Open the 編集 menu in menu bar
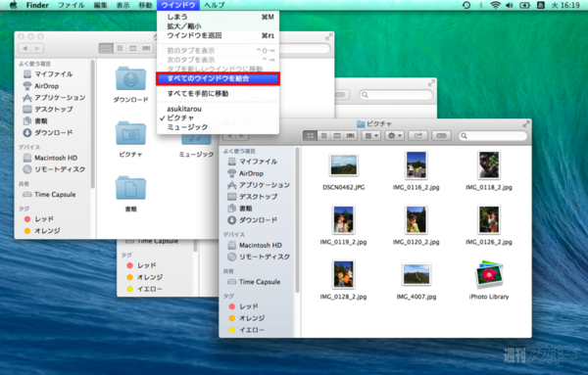The width and height of the screenshot is (588, 375). (100, 5)
